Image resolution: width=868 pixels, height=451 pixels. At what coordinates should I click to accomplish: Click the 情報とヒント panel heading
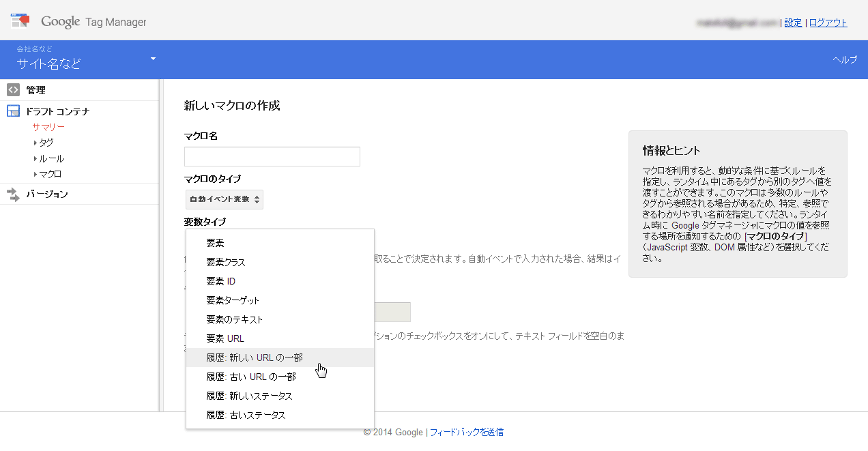click(x=671, y=151)
